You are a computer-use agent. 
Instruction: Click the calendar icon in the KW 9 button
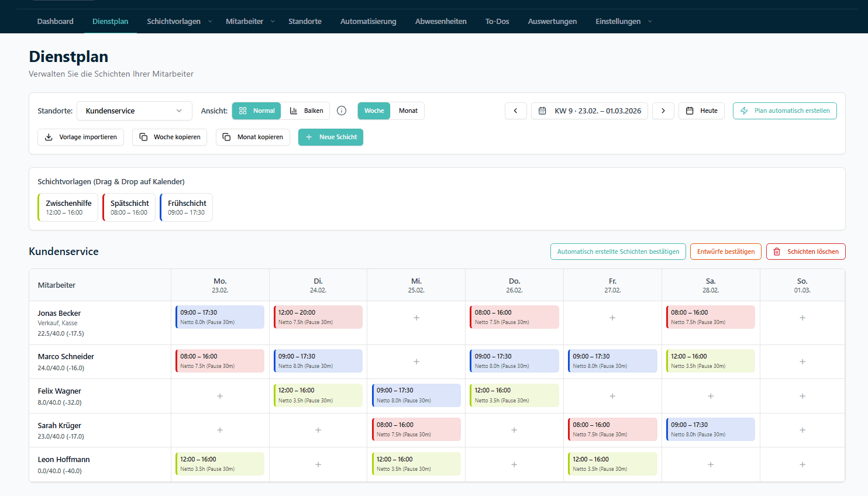coord(541,111)
